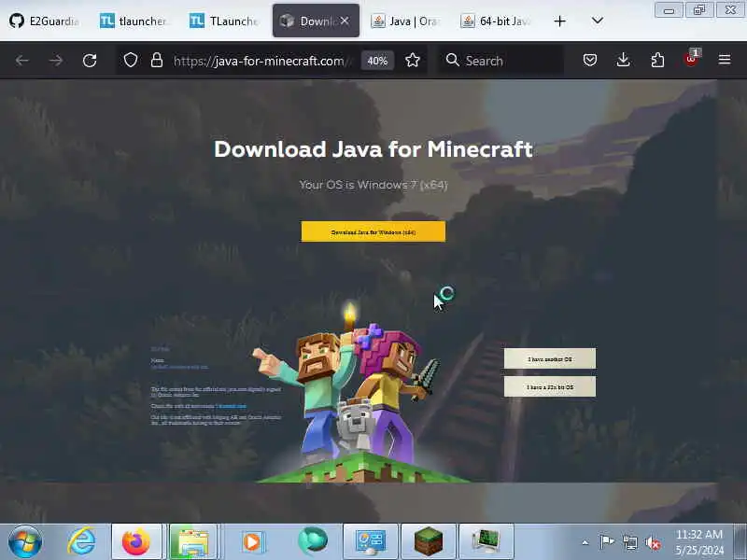Bookmark this page with the star

coord(413,61)
